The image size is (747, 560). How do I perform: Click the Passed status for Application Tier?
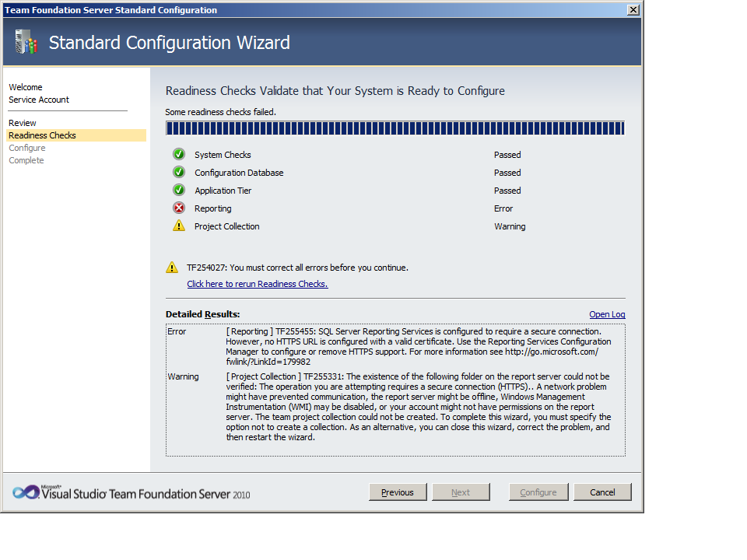tap(507, 191)
